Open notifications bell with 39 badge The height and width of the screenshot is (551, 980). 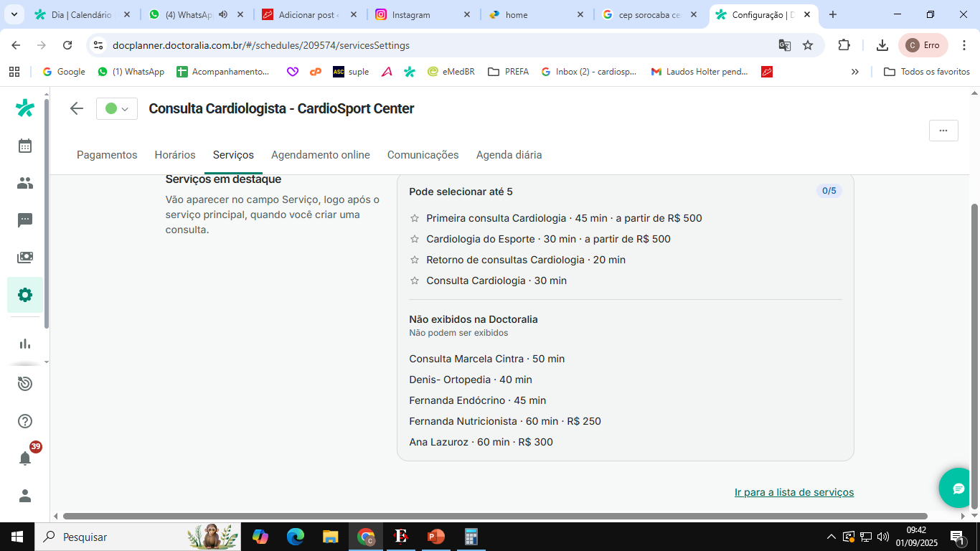pyautogui.click(x=25, y=458)
